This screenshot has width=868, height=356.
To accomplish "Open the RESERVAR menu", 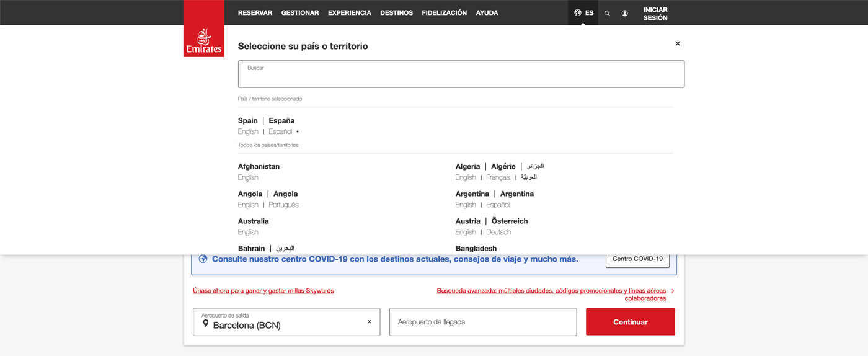I will click(255, 12).
